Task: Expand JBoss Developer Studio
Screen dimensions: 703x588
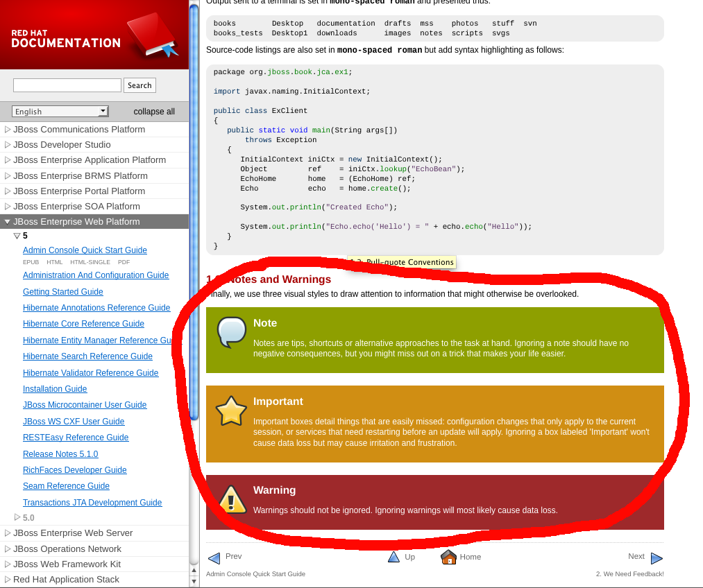Action: tap(7, 145)
